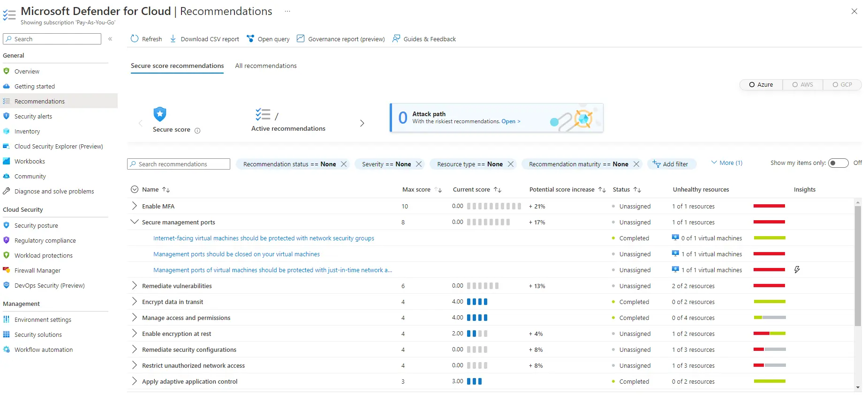Screen dimensions: 868x401
Task: Open the Attack path link
Action: [x=511, y=121]
